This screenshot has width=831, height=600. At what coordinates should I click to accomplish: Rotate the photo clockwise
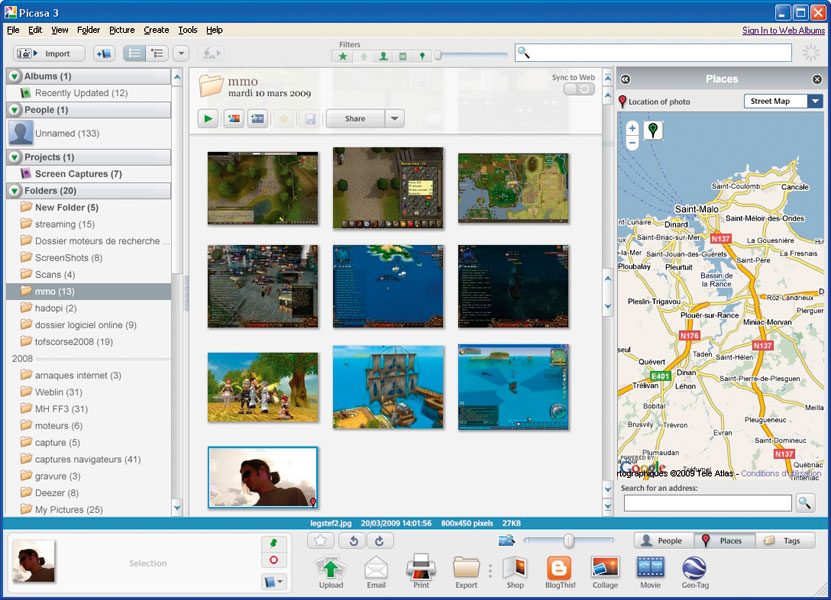click(379, 541)
